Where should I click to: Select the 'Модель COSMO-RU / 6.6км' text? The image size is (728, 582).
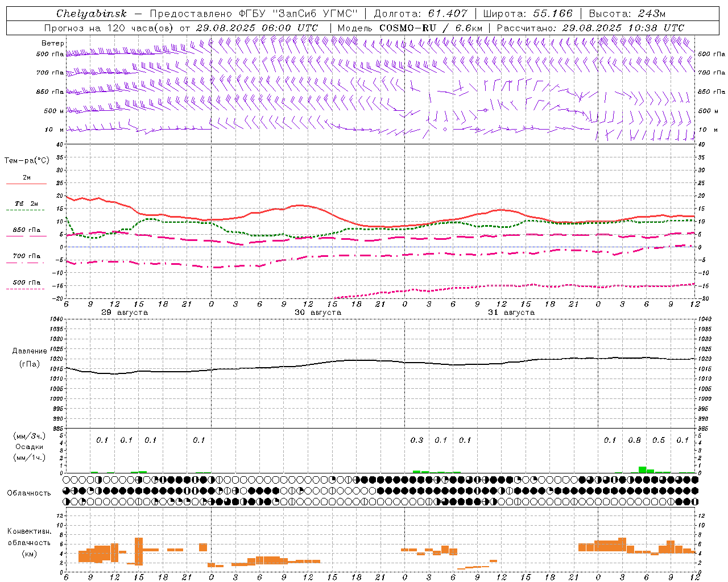pyautogui.click(x=410, y=28)
